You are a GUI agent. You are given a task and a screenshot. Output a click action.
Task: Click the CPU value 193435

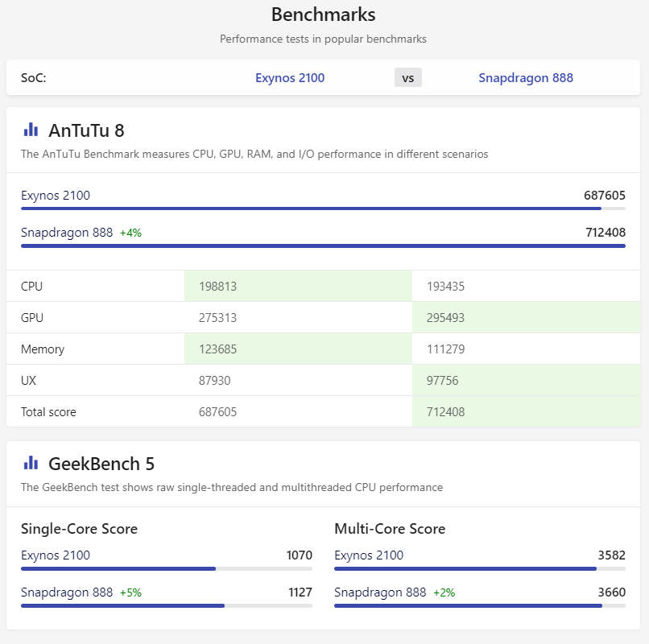(446, 287)
